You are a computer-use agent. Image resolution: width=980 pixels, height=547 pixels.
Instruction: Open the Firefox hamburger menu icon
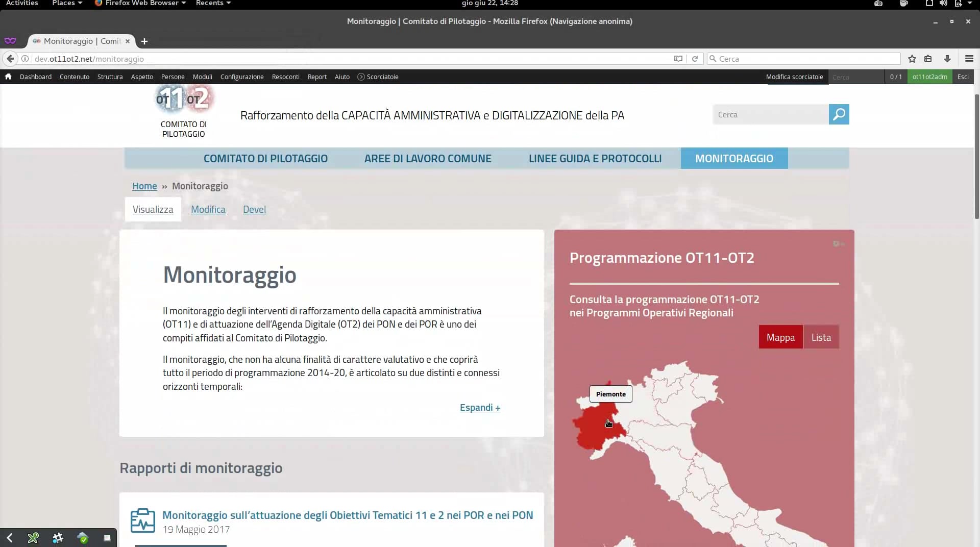969,59
